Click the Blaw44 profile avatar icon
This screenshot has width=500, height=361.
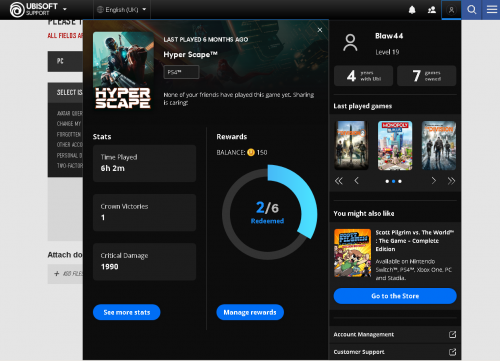pyautogui.click(x=350, y=43)
